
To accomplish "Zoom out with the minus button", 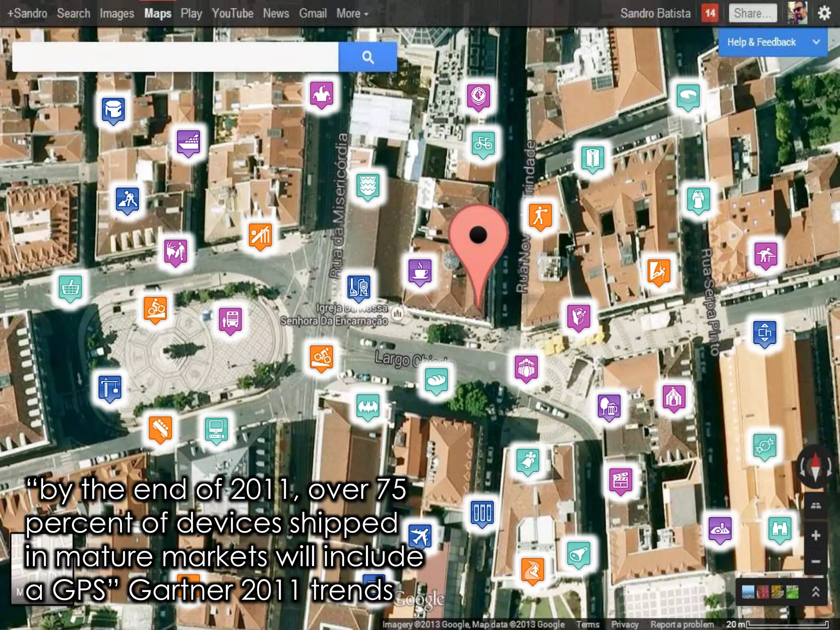I will tap(815, 561).
